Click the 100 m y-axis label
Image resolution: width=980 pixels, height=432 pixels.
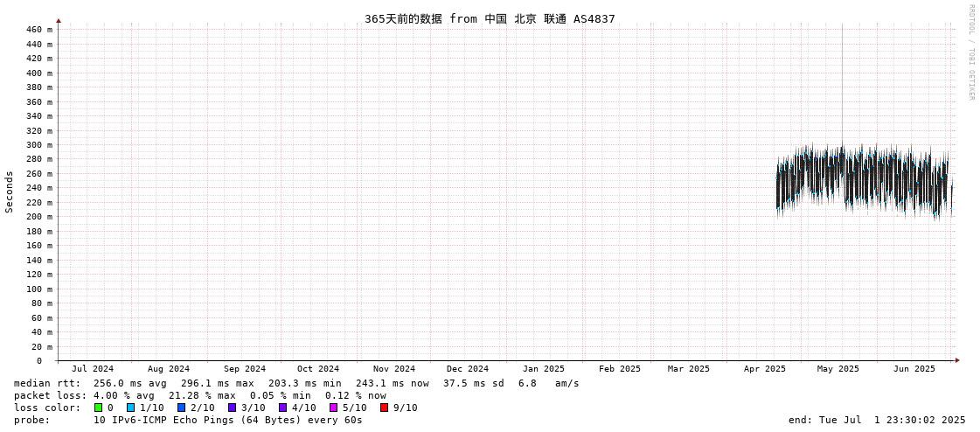coord(39,289)
